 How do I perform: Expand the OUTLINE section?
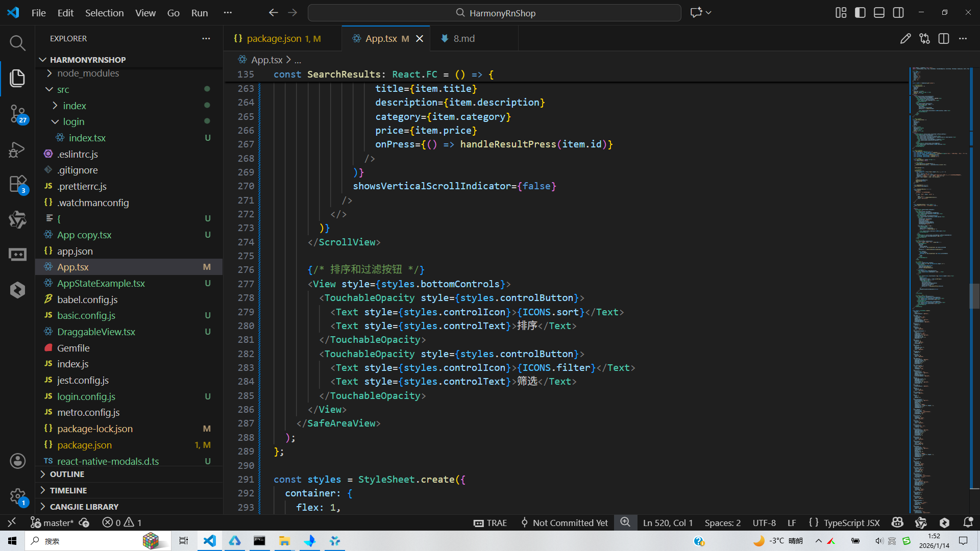[x=67, y=474]
